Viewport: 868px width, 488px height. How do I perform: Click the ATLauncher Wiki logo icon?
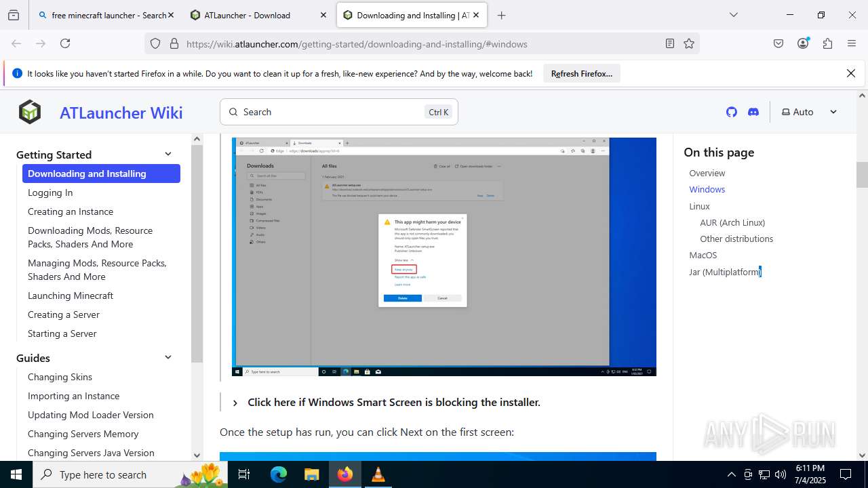pos(30,112)
